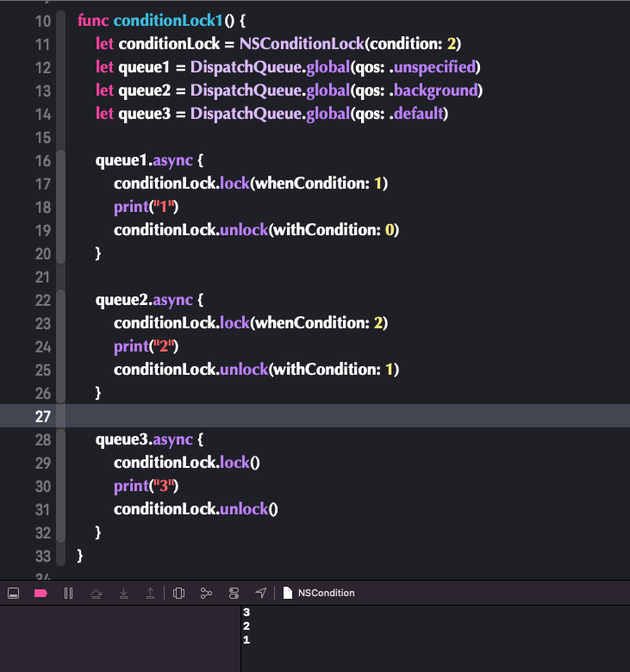Click the func keyword on line 10

click(93, 20)
